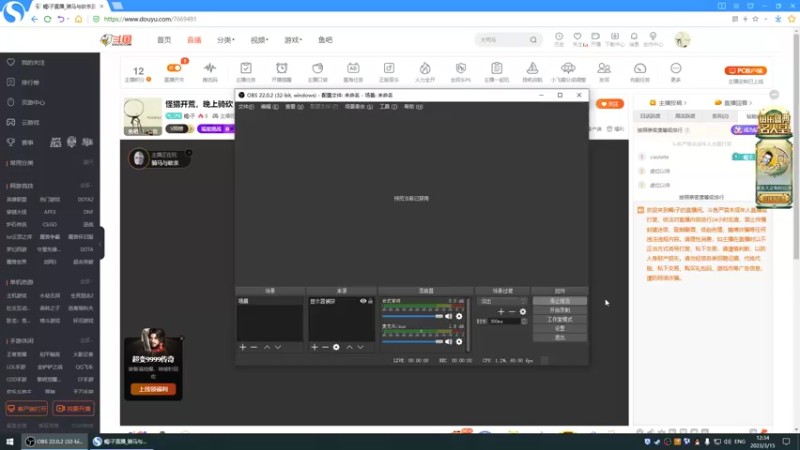Click the orange follow button beside the stream title
This screenshot has width=800, height=450.
(x=610, y=104)
